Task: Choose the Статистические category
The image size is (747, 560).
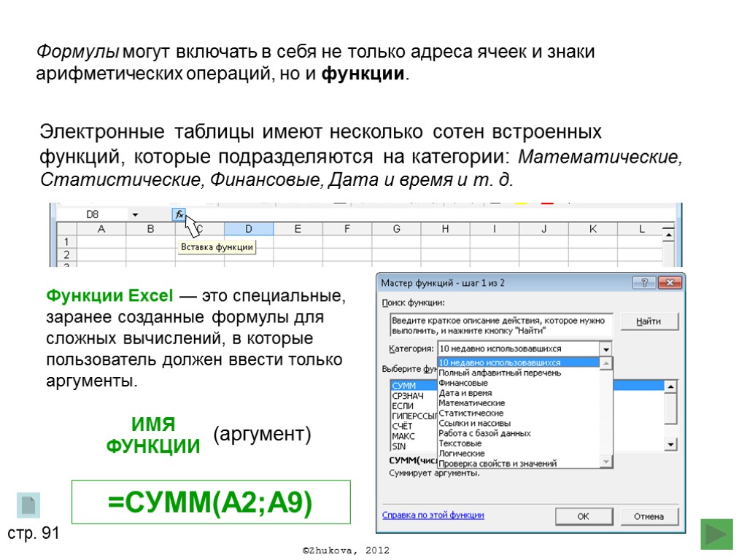Action: [x=519, y=413]
